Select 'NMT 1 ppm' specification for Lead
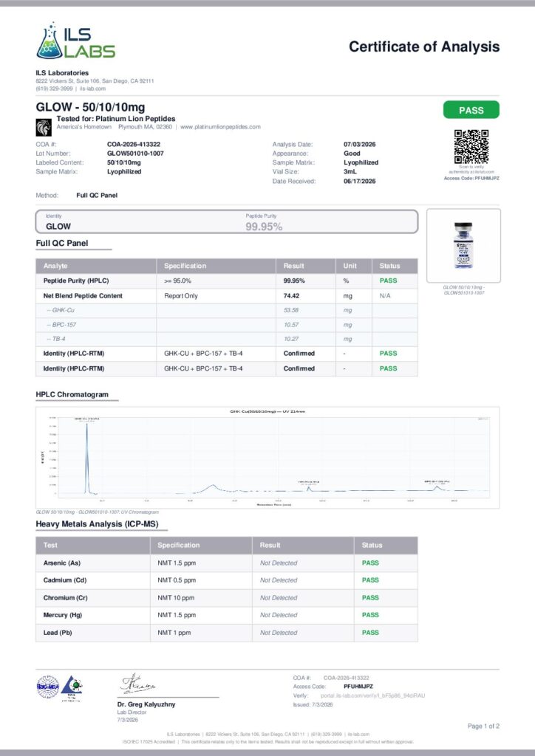 tap(174, 633)
